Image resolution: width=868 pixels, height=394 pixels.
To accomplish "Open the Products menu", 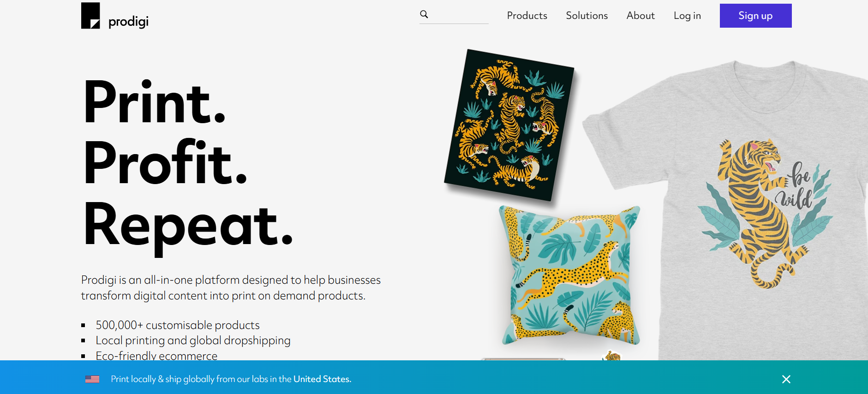I will [527, 16].
